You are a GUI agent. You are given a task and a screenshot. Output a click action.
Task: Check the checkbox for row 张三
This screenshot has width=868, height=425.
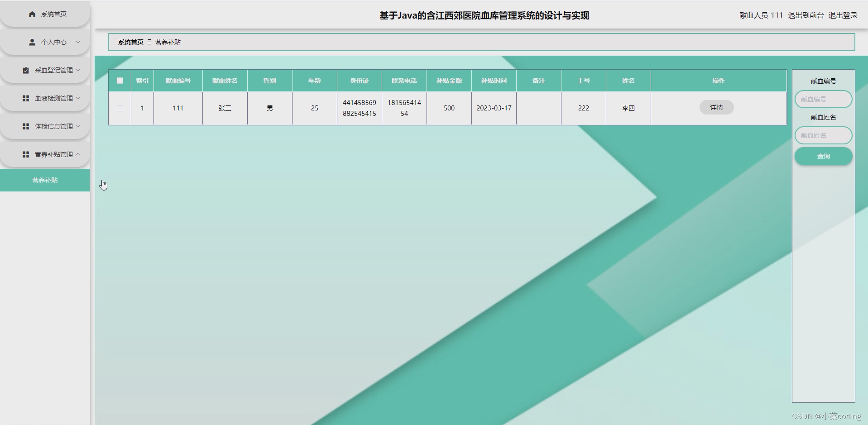pyautogui.click(x=120, y=108)
